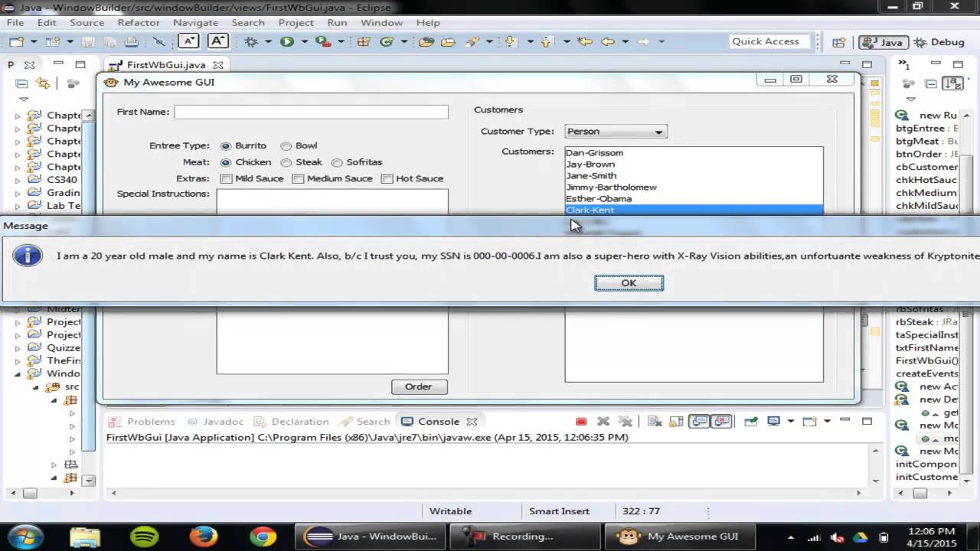Click the Increase font size 'A' icon
Screen dimensions: 980x551
pyautogui.click(x=217, y=41)
